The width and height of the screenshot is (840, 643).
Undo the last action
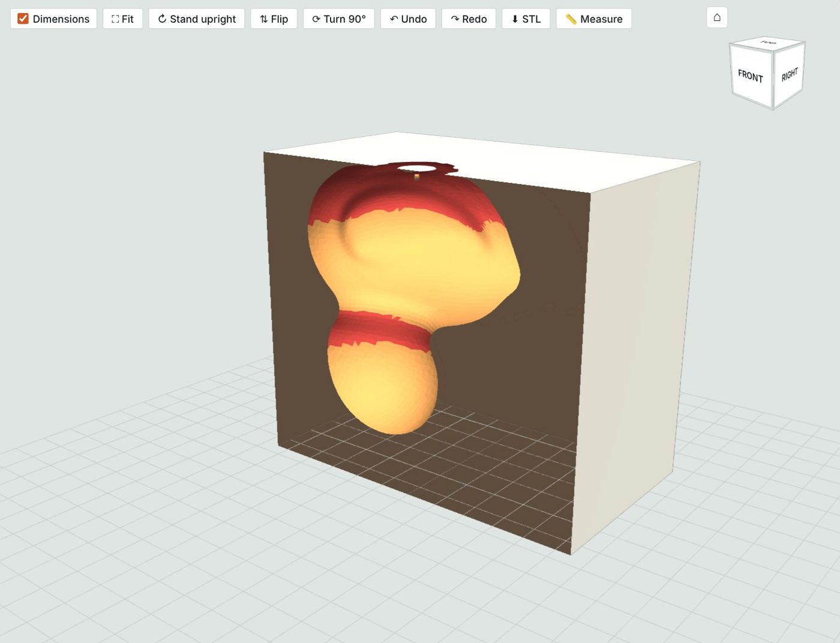coord(408,19)
